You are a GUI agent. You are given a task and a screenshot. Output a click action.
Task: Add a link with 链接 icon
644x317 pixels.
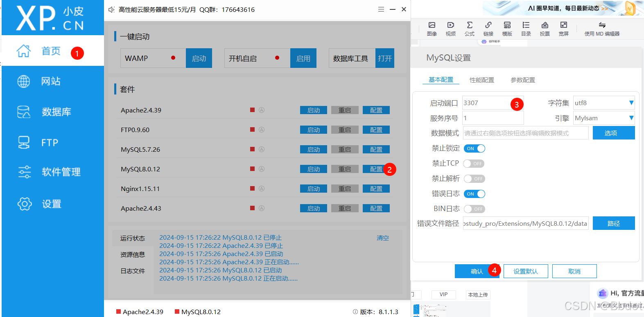pyautogui.click(x=488, y=29)
